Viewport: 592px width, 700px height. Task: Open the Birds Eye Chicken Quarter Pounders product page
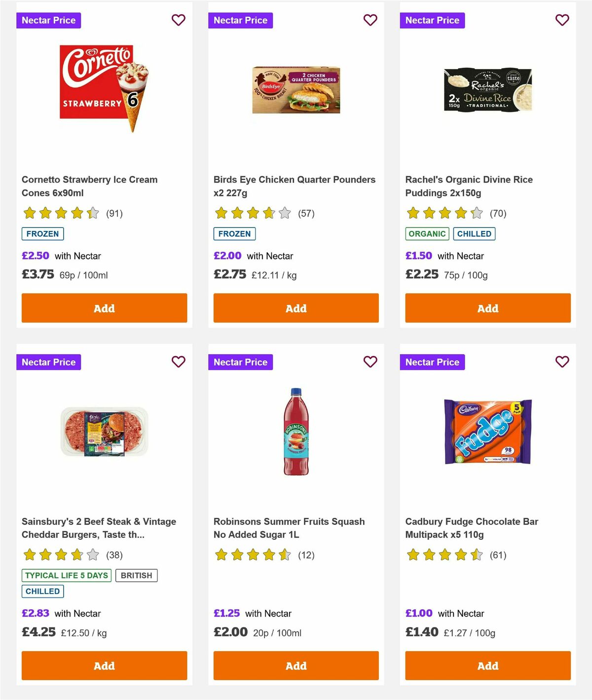294,186
